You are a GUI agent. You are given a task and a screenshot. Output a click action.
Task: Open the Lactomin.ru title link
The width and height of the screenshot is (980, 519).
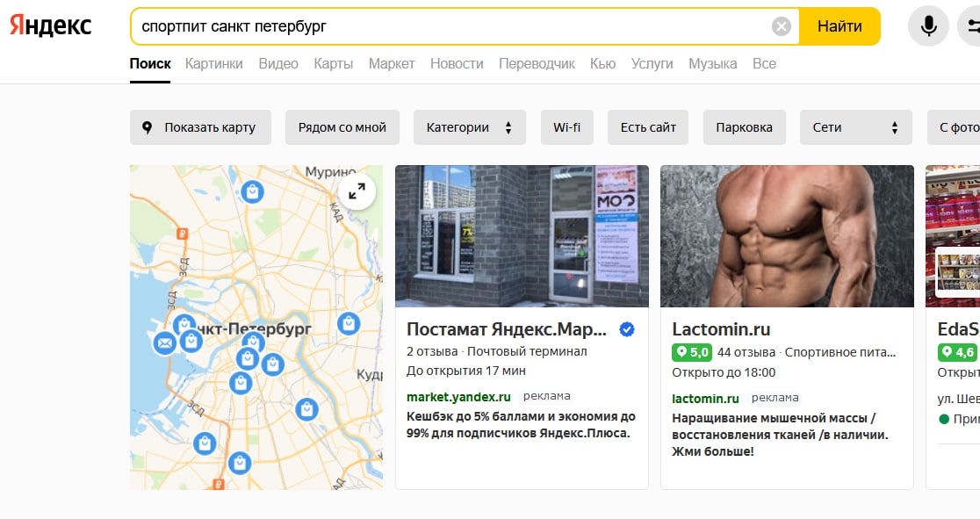click(x=721, y=329)
